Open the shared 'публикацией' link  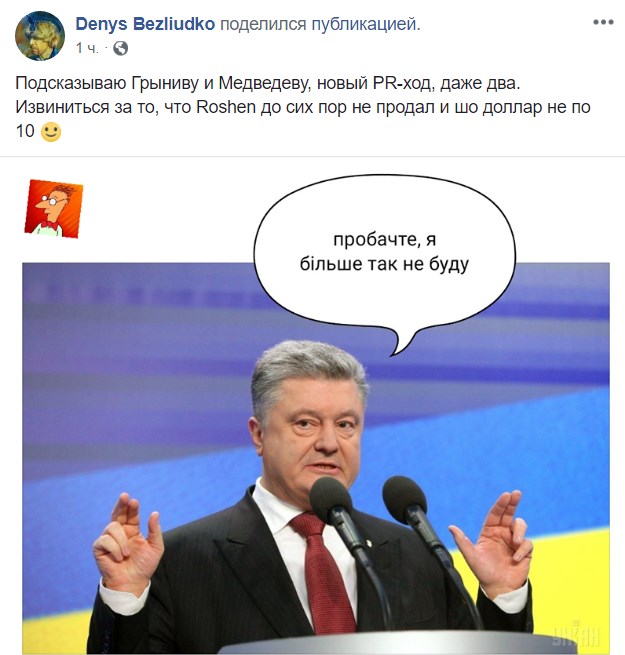point(366,25)
